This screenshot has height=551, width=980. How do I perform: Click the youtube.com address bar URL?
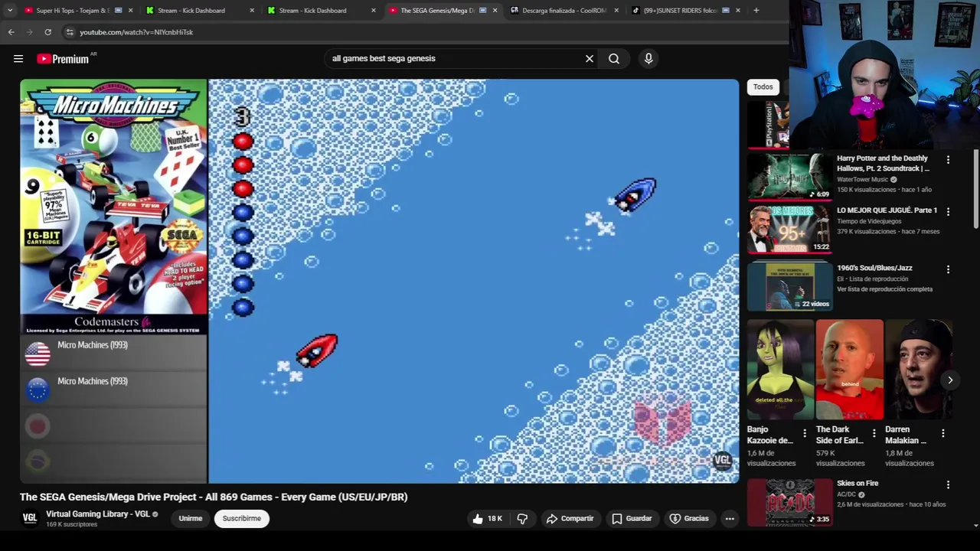coord(136,32)
